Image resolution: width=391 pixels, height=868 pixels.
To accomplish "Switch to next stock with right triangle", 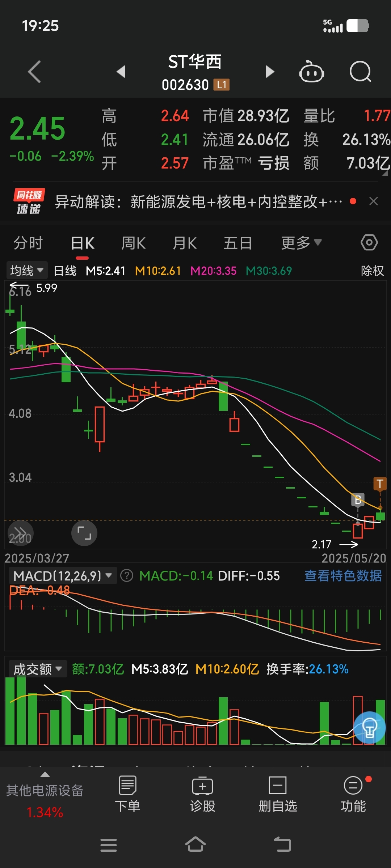I will click(270, 72).
